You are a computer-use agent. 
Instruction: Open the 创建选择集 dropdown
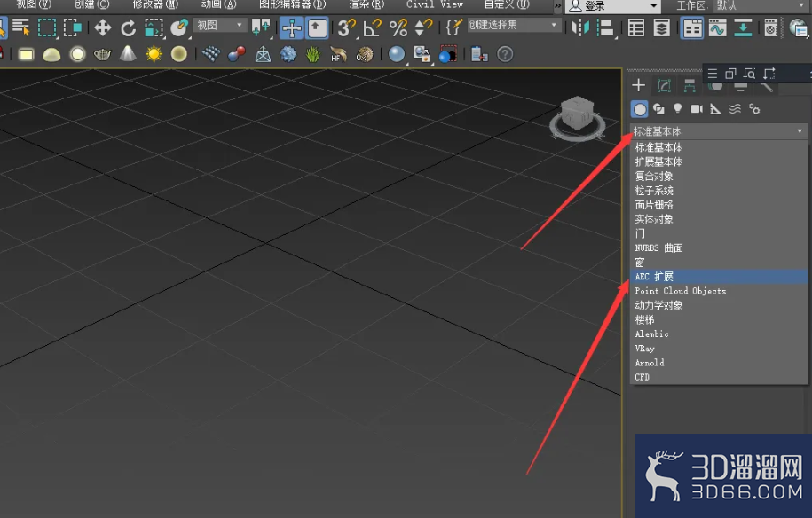pos(514,25)
